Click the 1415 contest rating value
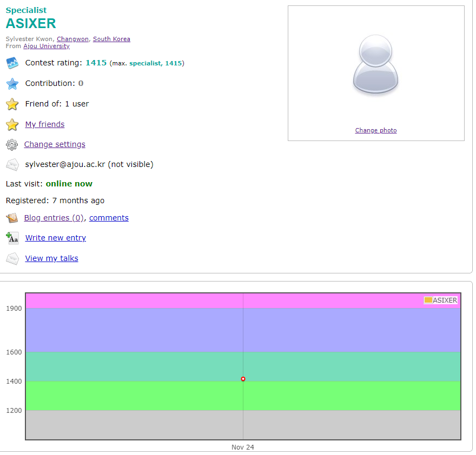The height and width of the screenshot is (455, 476). pos(96,63)
